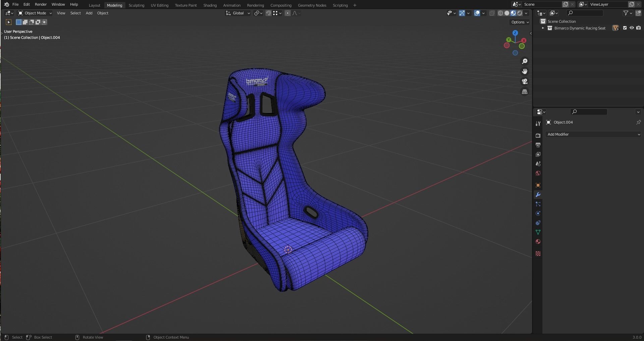The width and height of the screenshot is (644, 341).
Task: Switch to the UV Editing workspace tab
Action: tap(160, 5)
